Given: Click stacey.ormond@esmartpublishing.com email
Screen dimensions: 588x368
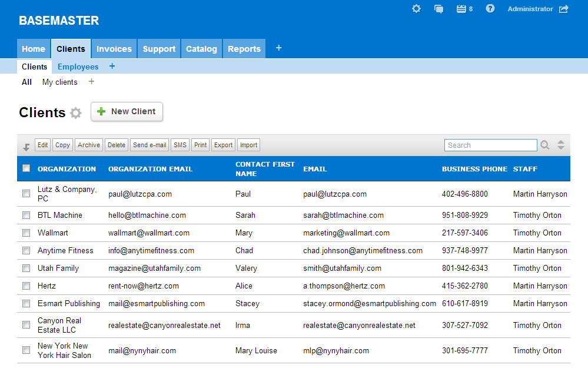Looking at the screenshot, I should pyautogui.click(x=370, y=303).
